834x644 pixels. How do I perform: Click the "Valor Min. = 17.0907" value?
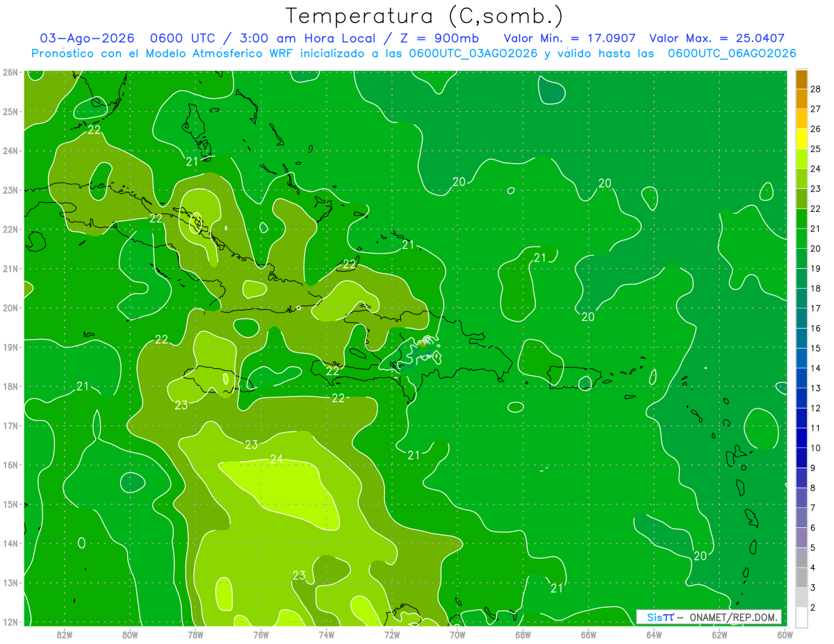coord(569,38)
